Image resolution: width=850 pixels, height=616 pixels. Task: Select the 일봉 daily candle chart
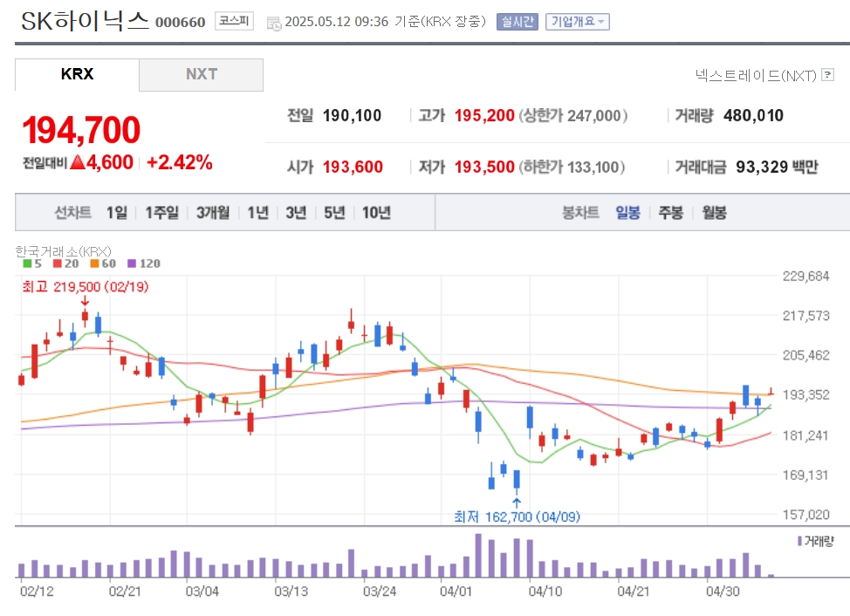(627, 212)
